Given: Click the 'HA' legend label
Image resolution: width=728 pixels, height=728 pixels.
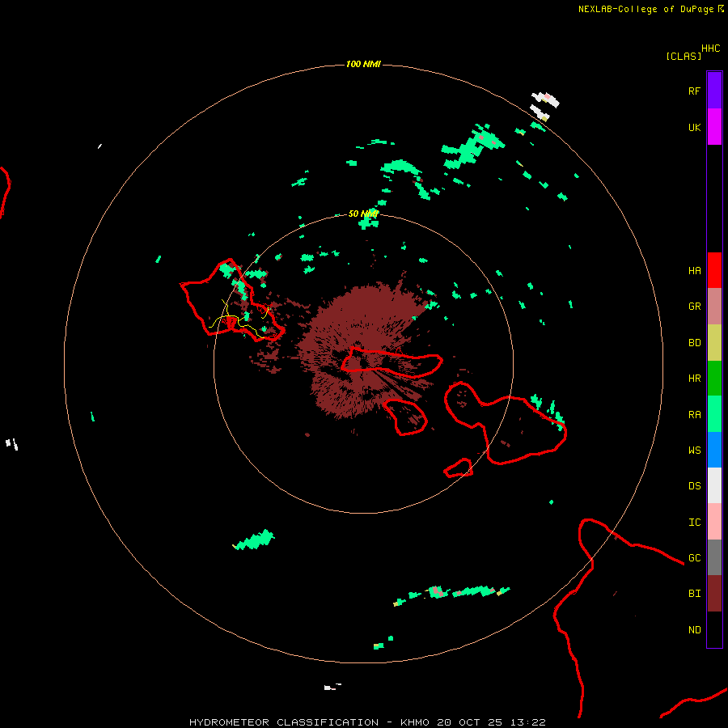Looking at the screenshot, I should (694, 271).
